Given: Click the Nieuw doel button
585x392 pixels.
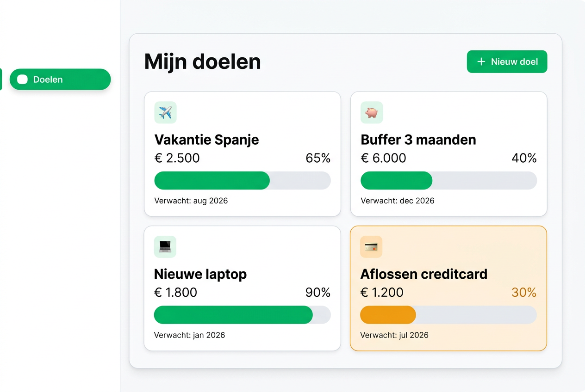Looking at the screenshot, I should click(x=507, y=61).
